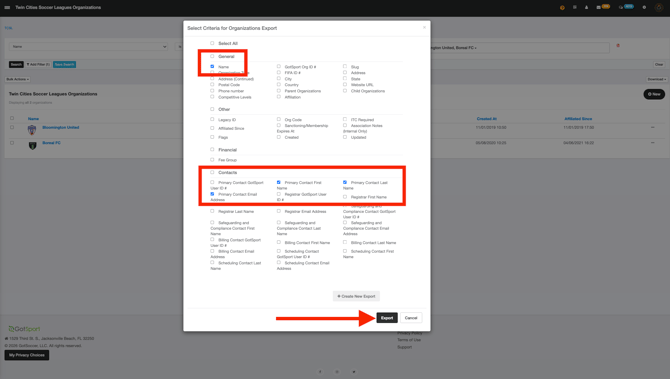Check the Financial section checkbox

coord(212,150)
